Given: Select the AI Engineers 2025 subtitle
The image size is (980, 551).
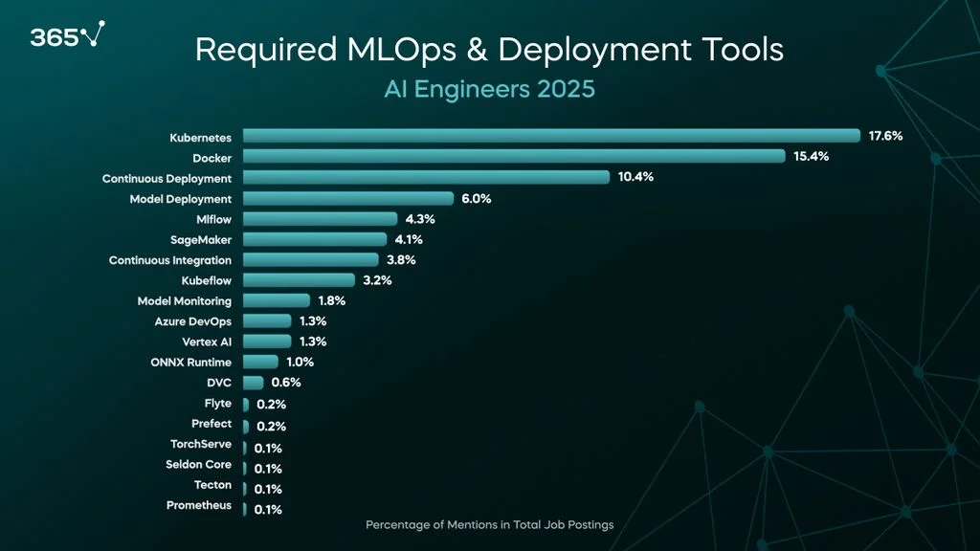Looking at the screenshot, I should (489, 89).
